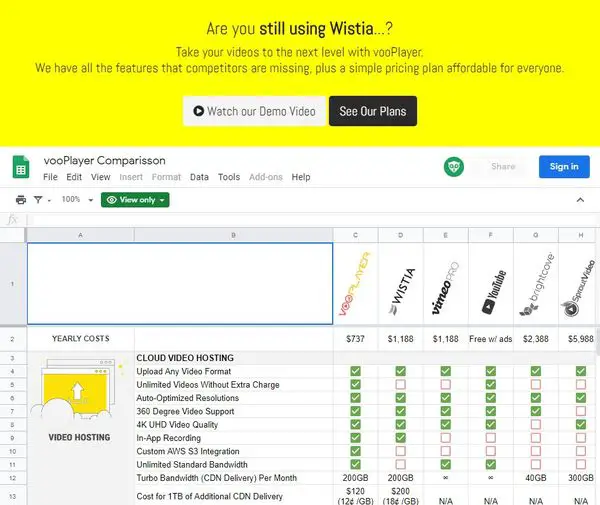Toggle vooPlayer Custom AWS S3 Integration checkbox
Viewport: 600px width, 505px height.
pyautogui.click(x=355, y=451)
